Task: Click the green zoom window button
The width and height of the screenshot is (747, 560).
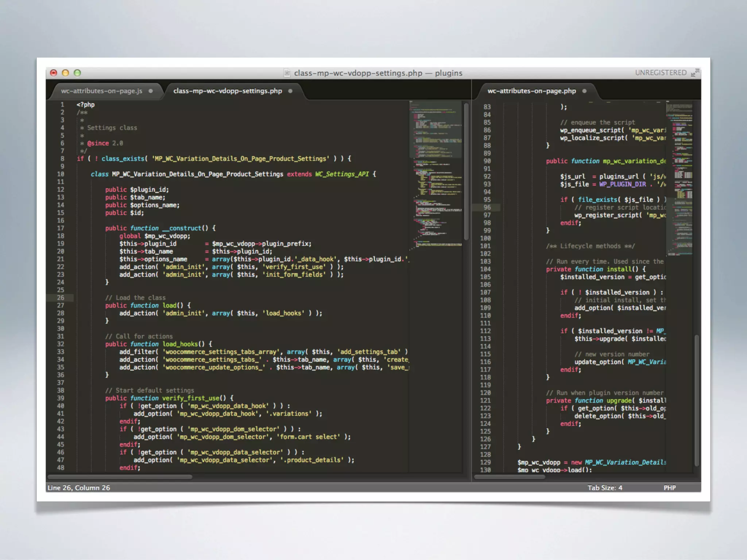Action: click(x=77, y=73)
